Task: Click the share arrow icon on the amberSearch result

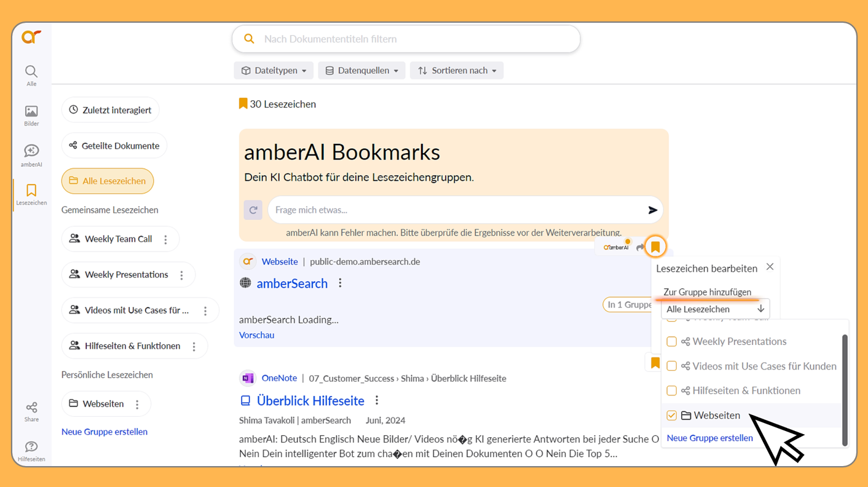Action: point(640,247)
